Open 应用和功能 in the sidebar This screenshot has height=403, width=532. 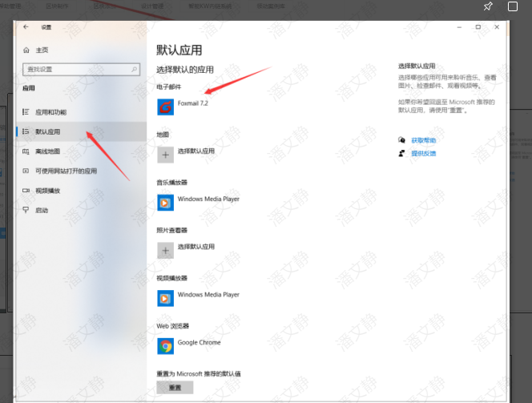[50, 112]
